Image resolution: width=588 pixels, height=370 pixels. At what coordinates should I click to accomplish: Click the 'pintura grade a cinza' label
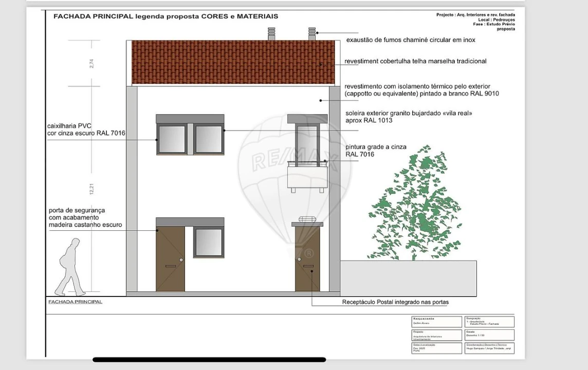click(x=376, y=151)
